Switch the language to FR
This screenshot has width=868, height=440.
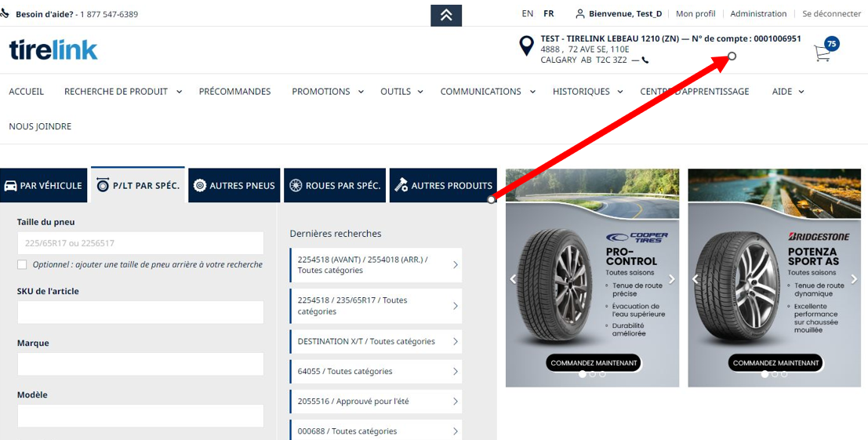(x=549, y=14)
